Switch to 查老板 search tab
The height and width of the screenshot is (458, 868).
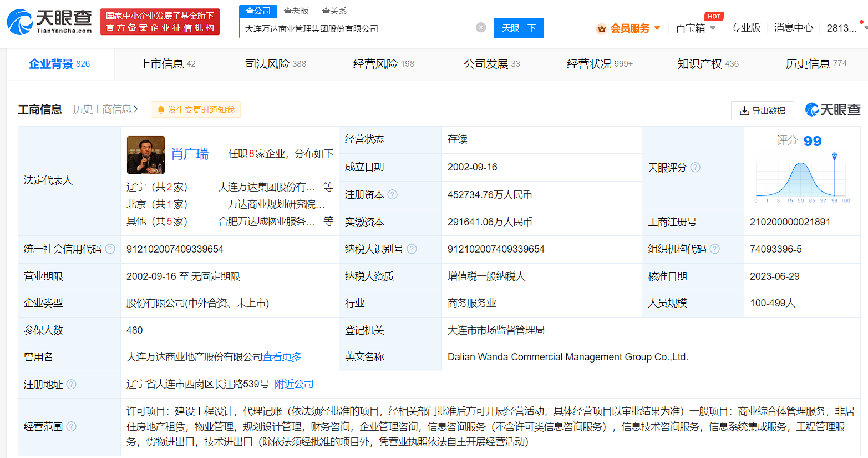(x=296, y=11)
